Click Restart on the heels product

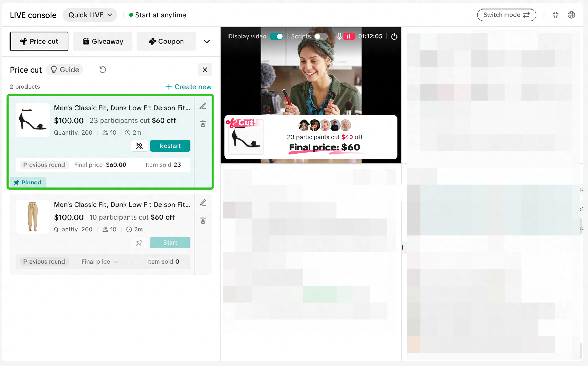[170, 146]
